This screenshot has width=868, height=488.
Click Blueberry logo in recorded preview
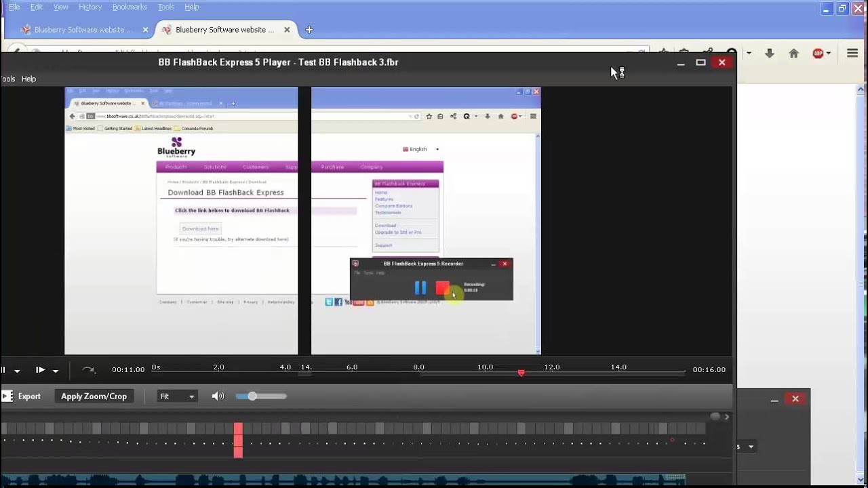point(176,146)
